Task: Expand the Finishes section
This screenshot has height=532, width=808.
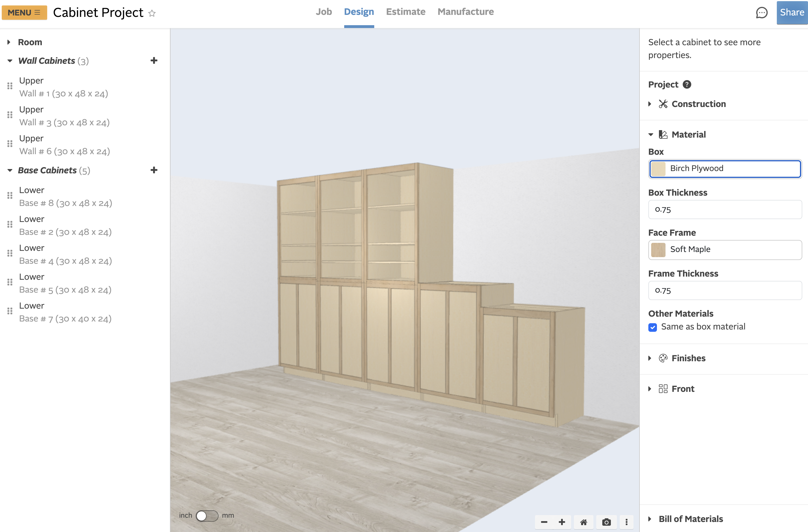Action: pos(688,358)
